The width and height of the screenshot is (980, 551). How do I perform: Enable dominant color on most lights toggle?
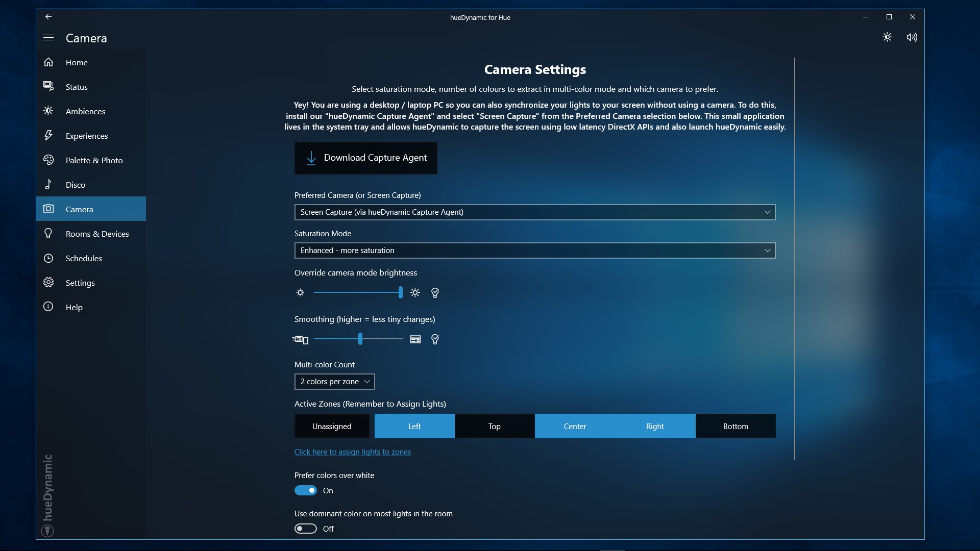[306, 529]
